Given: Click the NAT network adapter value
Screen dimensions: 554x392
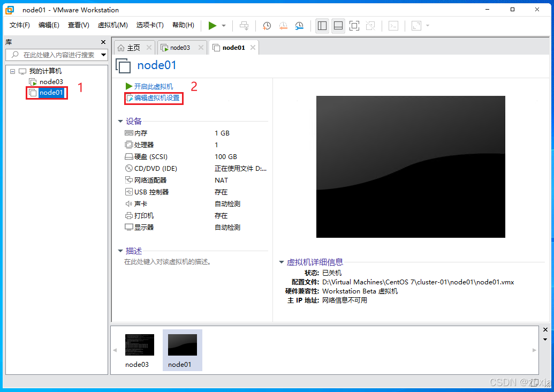Looking at the screenshot, I should (221, 180).
